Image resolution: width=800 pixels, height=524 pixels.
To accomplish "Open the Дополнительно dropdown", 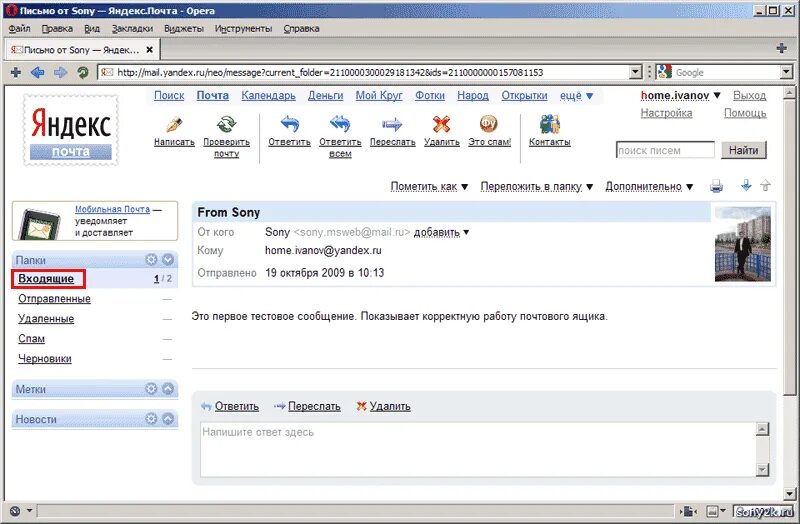I will coord(649,187).
